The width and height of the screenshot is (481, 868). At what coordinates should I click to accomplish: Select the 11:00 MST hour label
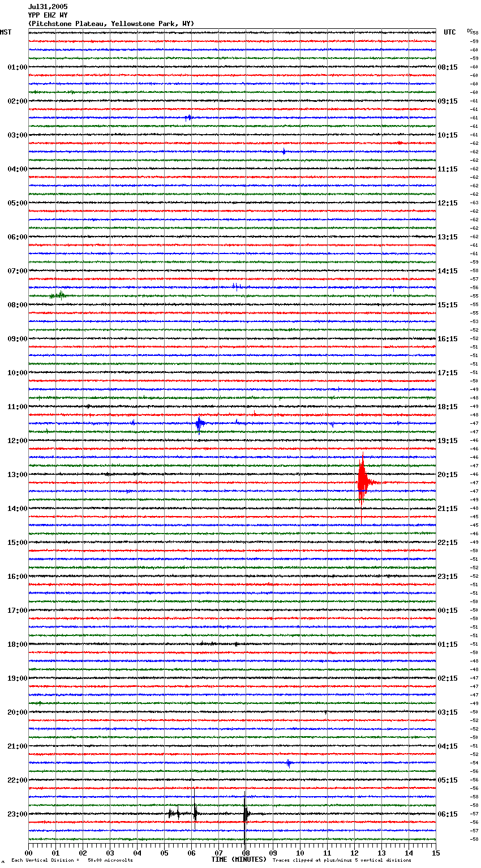(x=17, y=407)
